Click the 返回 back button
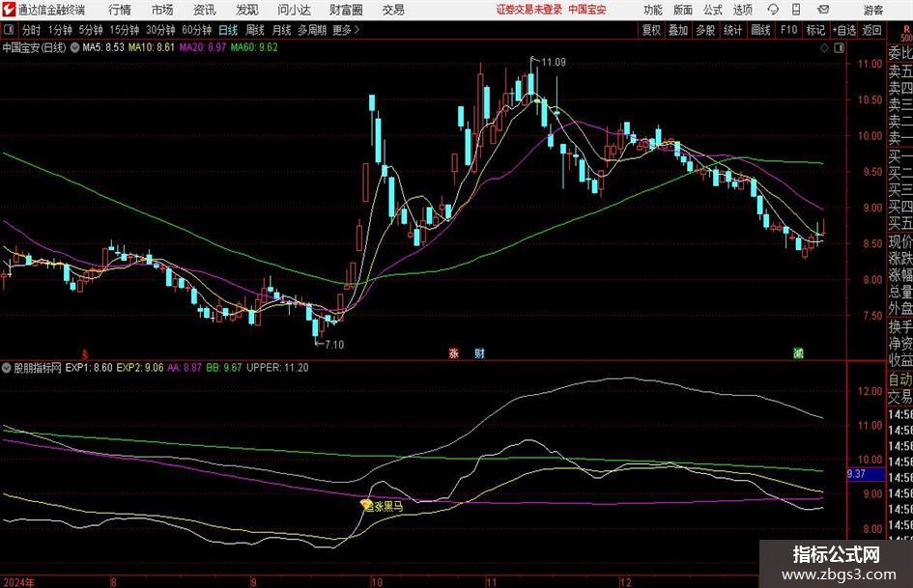The height and width of the screenshot is (588, 913). click(x=871, y=30)
